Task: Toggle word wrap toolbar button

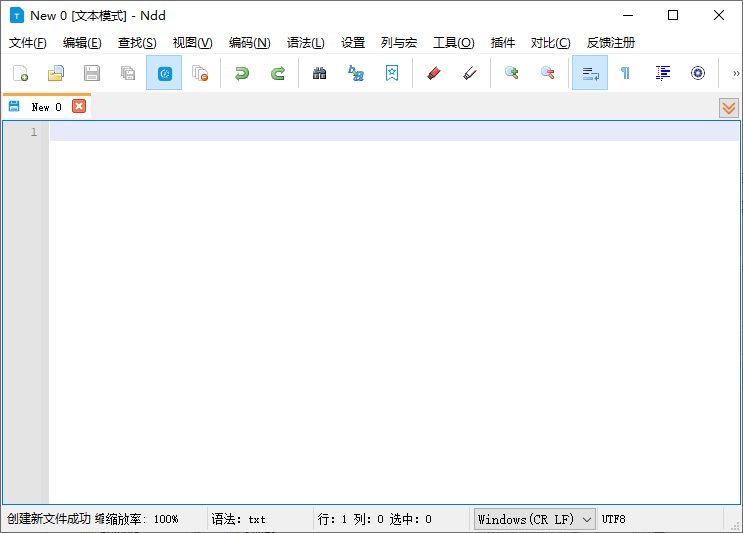Action: click(x=590, y=73)
